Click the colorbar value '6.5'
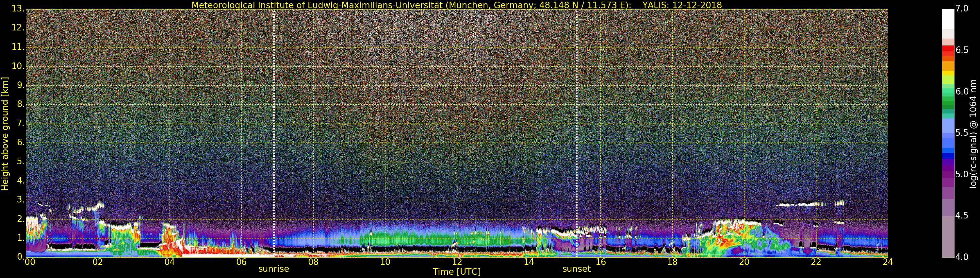 tap(962, 50)
